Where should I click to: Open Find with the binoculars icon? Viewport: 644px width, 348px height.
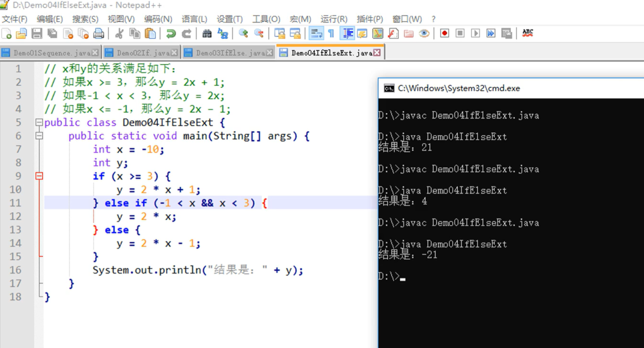207,34
